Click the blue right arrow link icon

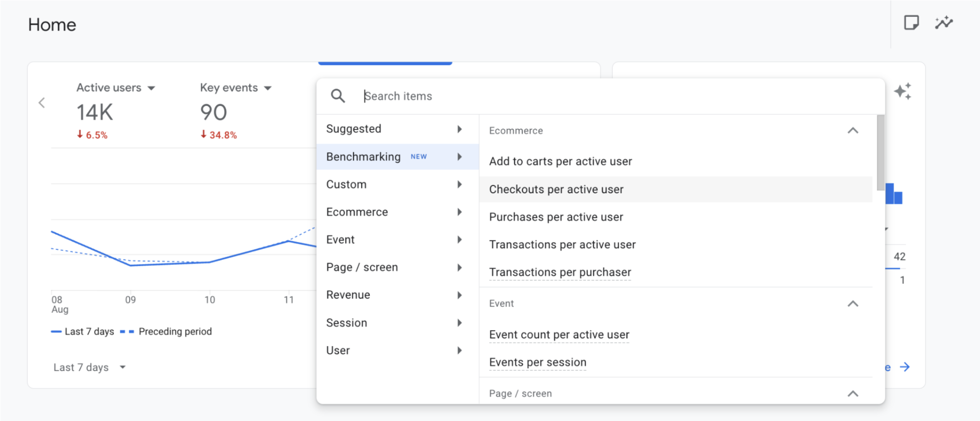pyautogui.click(x=905, y=367)
